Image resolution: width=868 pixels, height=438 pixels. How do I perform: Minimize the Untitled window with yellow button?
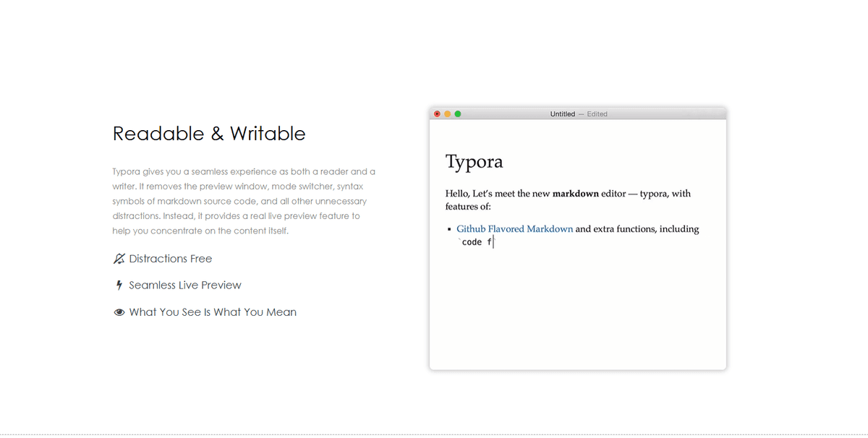[x=447, y=114]
